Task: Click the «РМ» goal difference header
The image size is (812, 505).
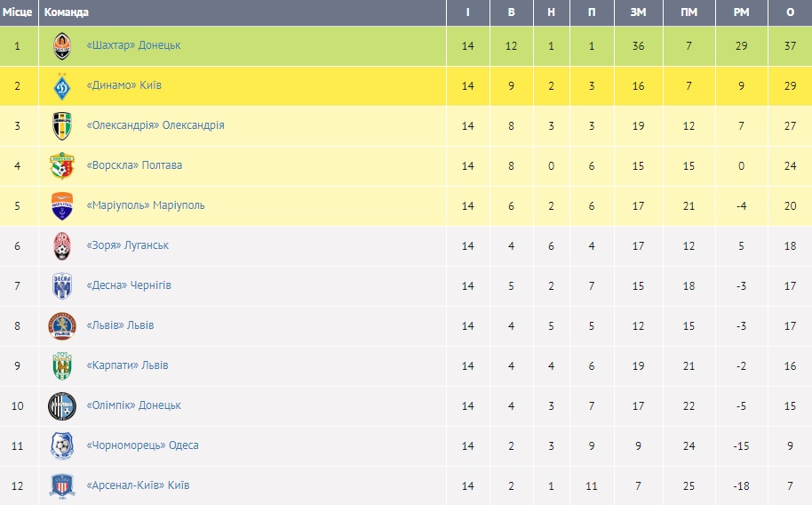Action: click(740, 12)
